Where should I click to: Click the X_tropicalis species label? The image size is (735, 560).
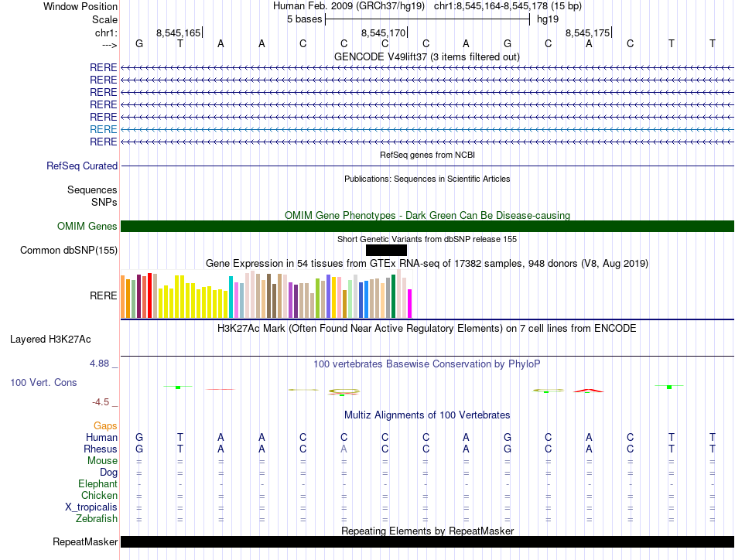91,507
